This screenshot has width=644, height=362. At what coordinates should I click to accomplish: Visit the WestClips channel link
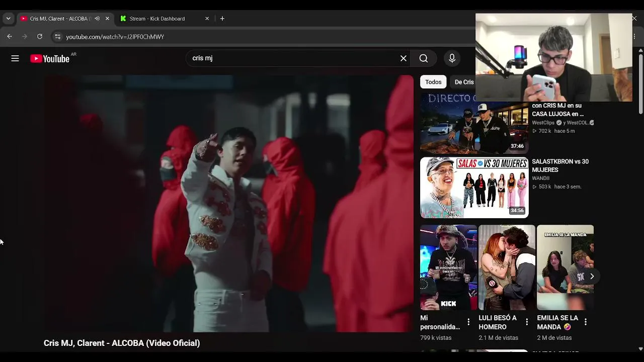point(543,123)
